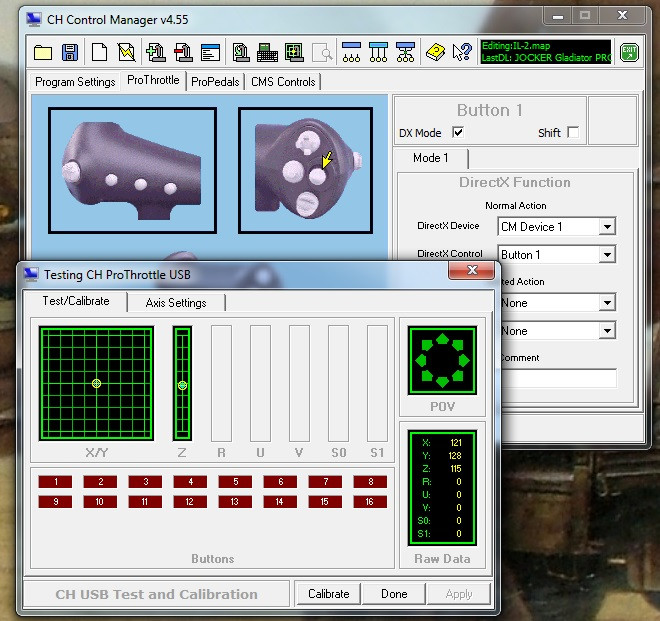The height and width of the screenshot is (621, 660).
Task: Click the add device plus icon
Action: tap(155, 52)
